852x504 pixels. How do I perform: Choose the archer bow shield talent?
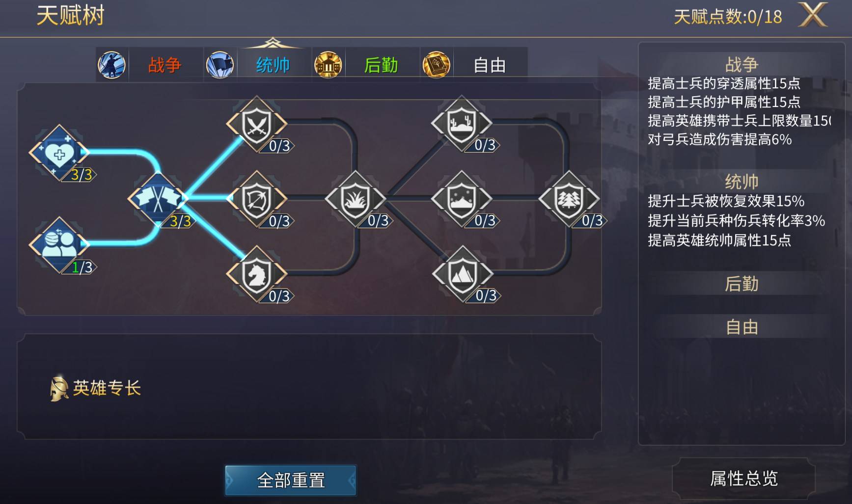pyautogui.click(x=257, y=199)
